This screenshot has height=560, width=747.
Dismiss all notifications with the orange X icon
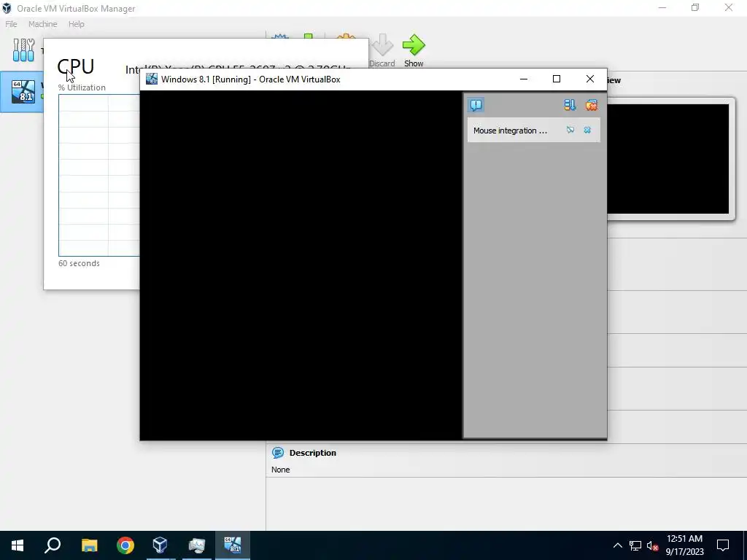(591, 105)
